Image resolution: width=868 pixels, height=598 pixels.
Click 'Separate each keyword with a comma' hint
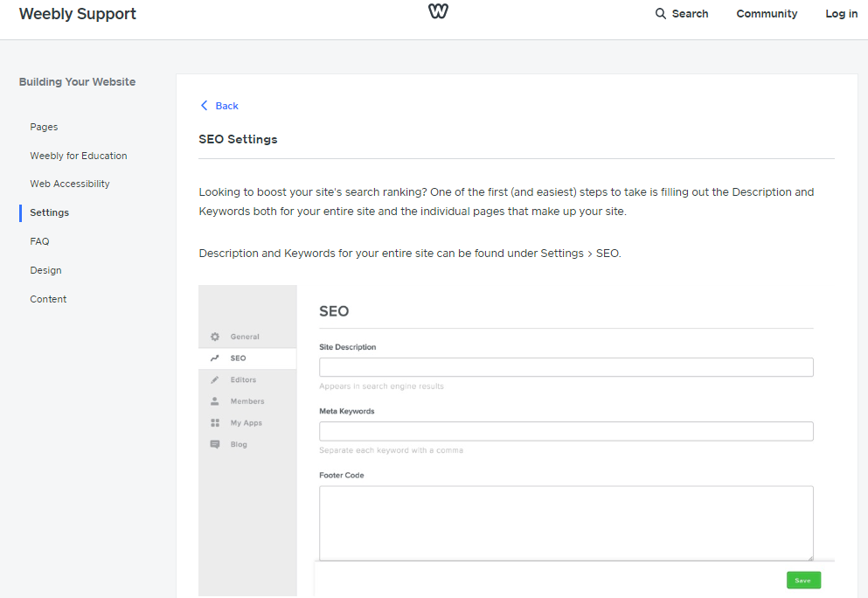coord(391,450)
